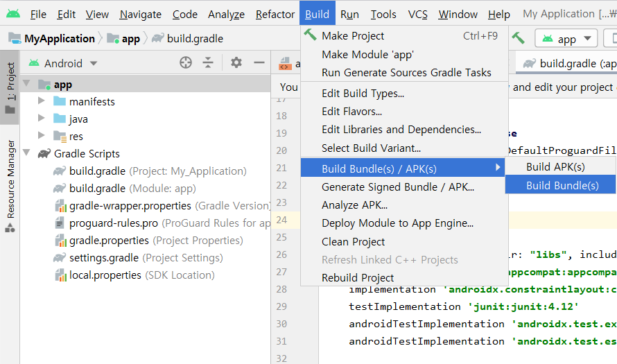The width and height of the screenshot is (617, 364).
Task: Collapse the Gradle Scripts tree node
Action: (27, 153)
